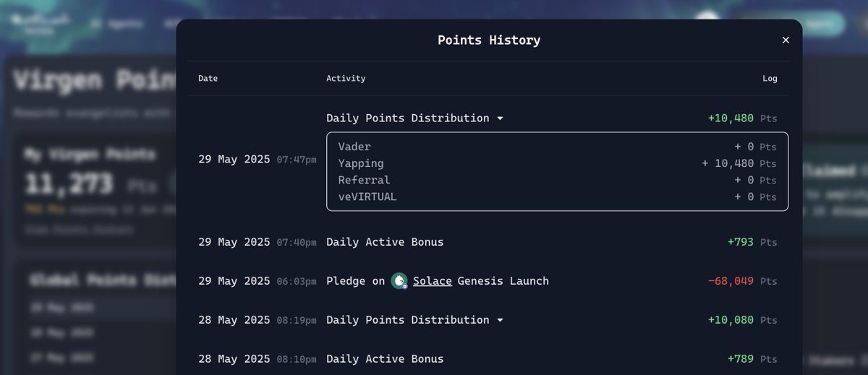The width and height of the screenshot is (868, 375).
Task: Select the Vader breakdown row
Action: coord(557,147)
